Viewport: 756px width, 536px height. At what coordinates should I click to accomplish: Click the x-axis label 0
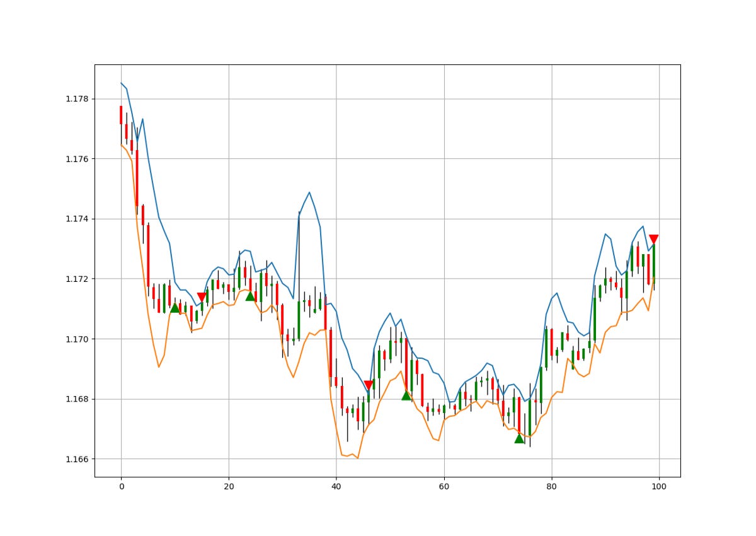(121, 487)
